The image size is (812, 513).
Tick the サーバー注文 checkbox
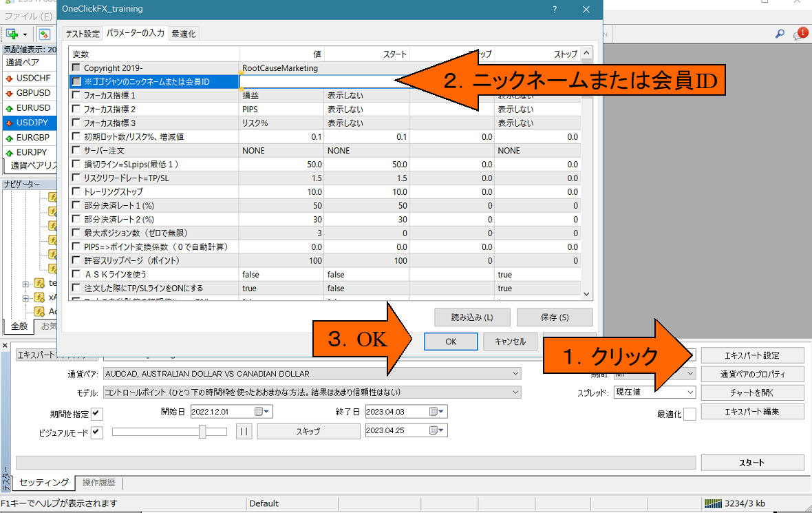click(76, 150)
